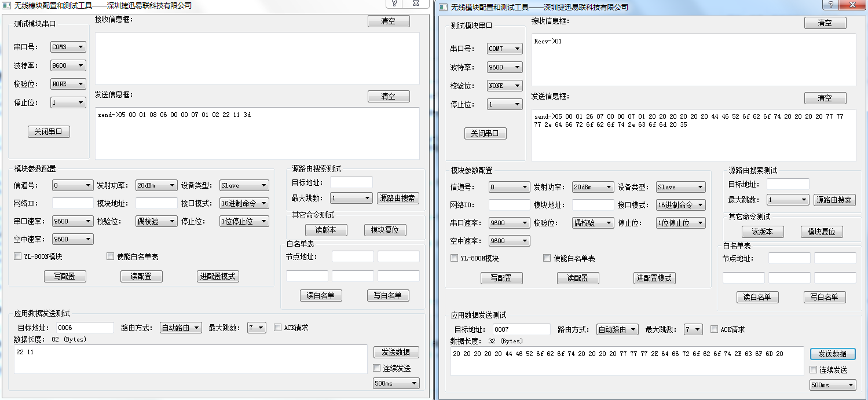The height and width of the screenshot is (400, 868).
Task: Open 设备类型 Slave dropdown in left window
Action: [244, 185]
